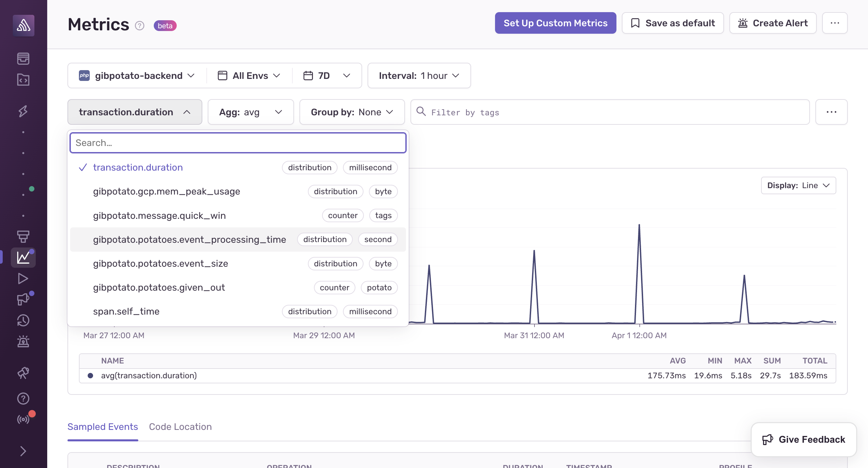Focus the metric Search field
This screenshot has width=868, height=468.
tap(238, 143)
